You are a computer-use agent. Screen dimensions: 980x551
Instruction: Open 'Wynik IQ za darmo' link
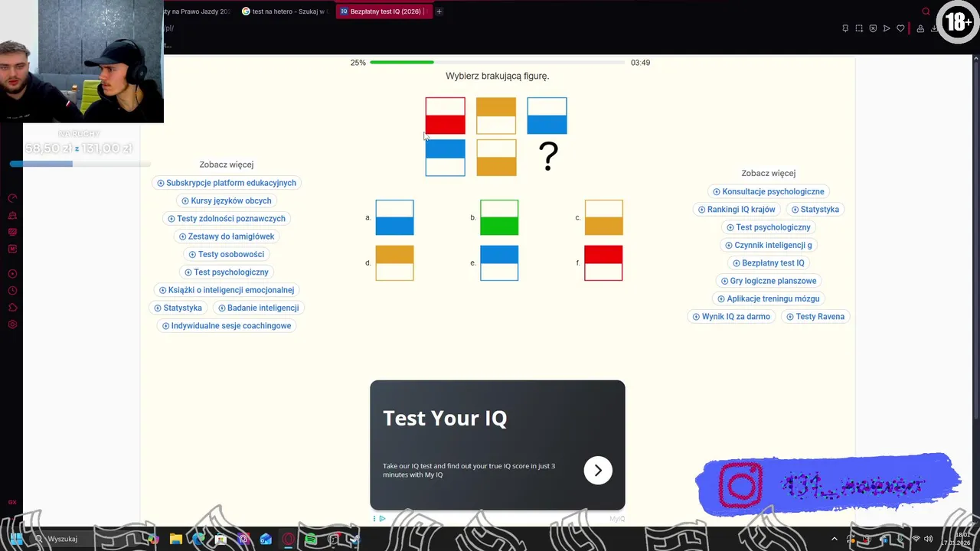point(731,316)
